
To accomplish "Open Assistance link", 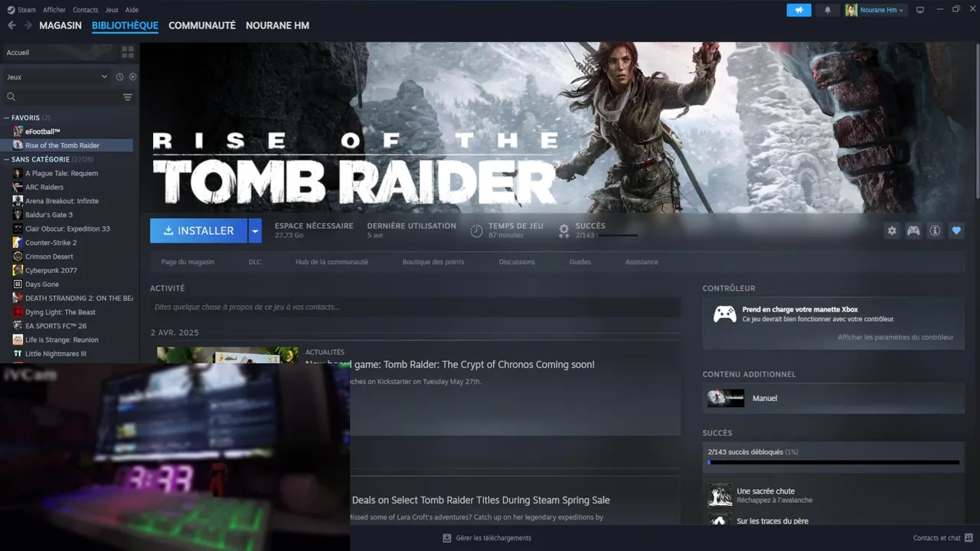I will click(x=642, y=262).
